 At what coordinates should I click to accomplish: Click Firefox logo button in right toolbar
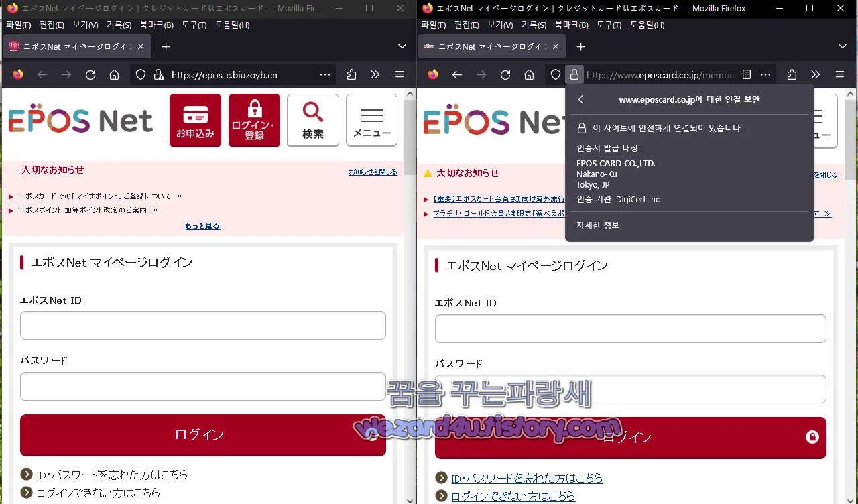433,75
